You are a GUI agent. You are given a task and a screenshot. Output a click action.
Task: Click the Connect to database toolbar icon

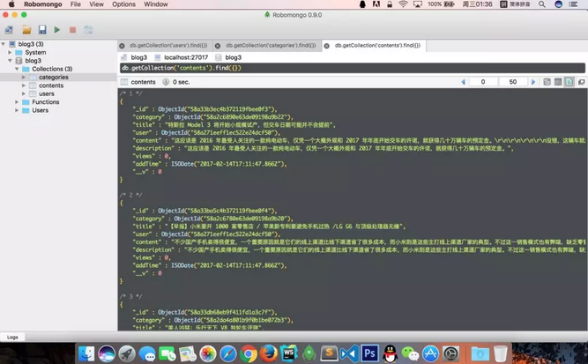(x=9, y=30)
